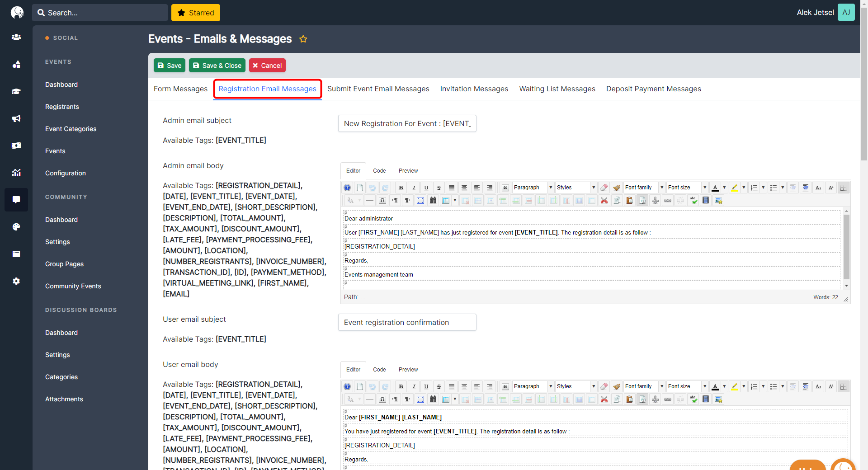868x470 pixels.
Task: Insert special character omega in Admin editor
Action: [x=382, y=200]
